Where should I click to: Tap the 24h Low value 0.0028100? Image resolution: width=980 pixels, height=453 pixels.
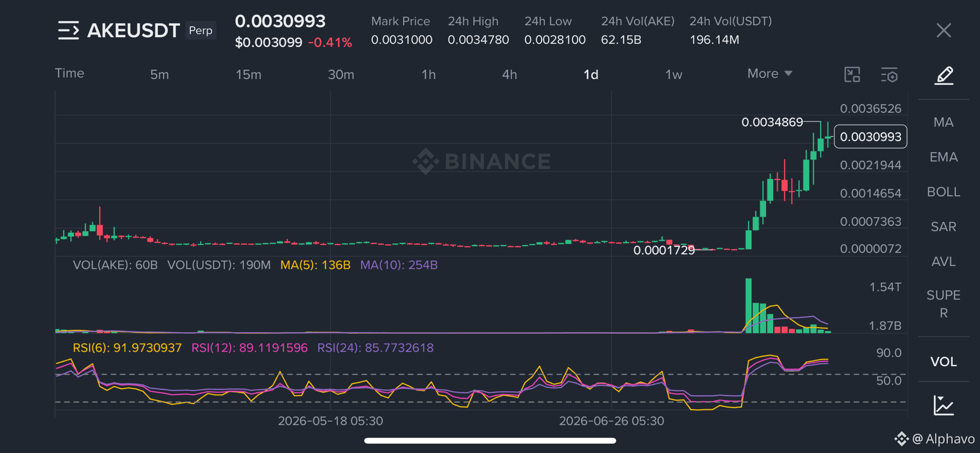coord(555,40)
